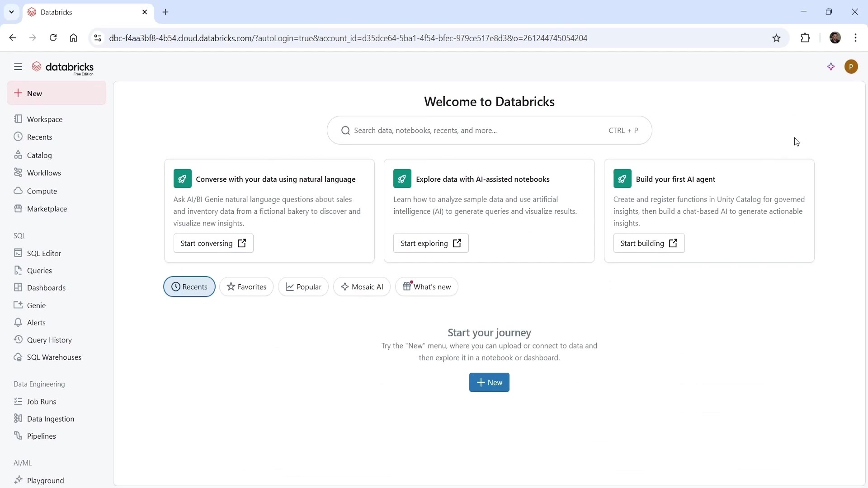Click rocket icon on Build your first AI agent card
This screenshot has width=868, height=488.
[x=623, y=179]
